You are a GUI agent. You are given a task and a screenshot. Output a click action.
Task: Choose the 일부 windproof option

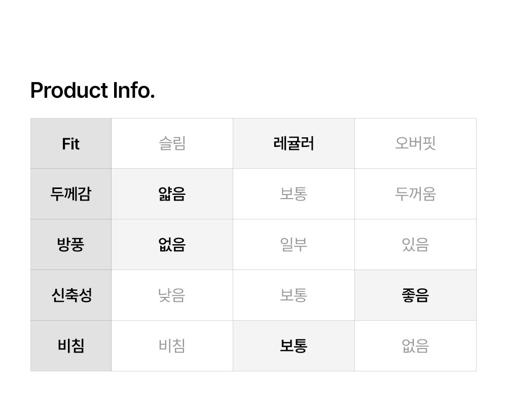coord(294,245)
